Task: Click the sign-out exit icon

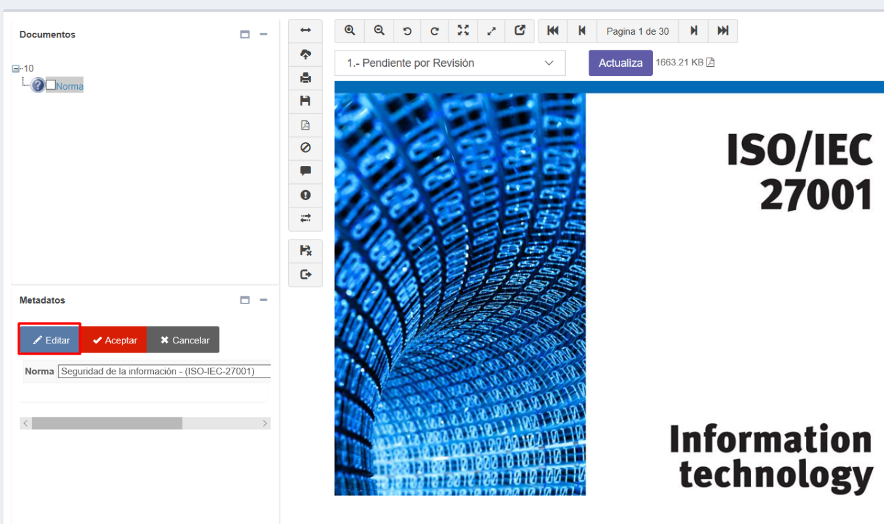Action: point(305,274)
